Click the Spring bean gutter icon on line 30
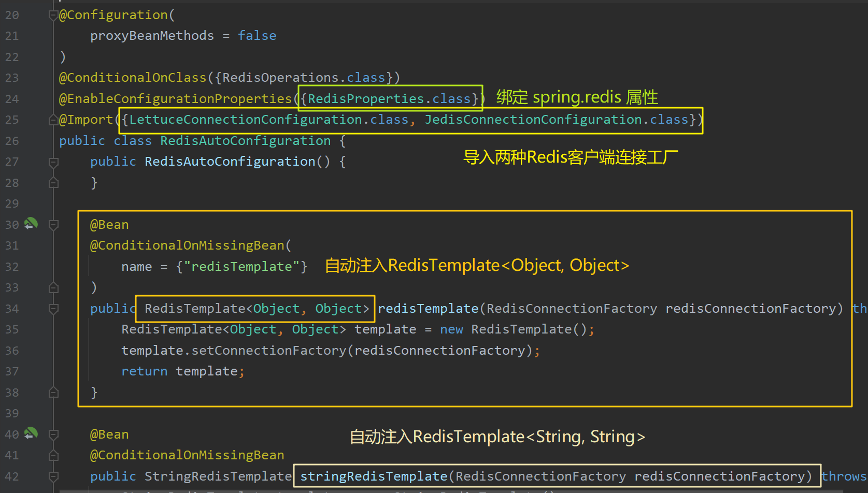 (x=31, y=224)
